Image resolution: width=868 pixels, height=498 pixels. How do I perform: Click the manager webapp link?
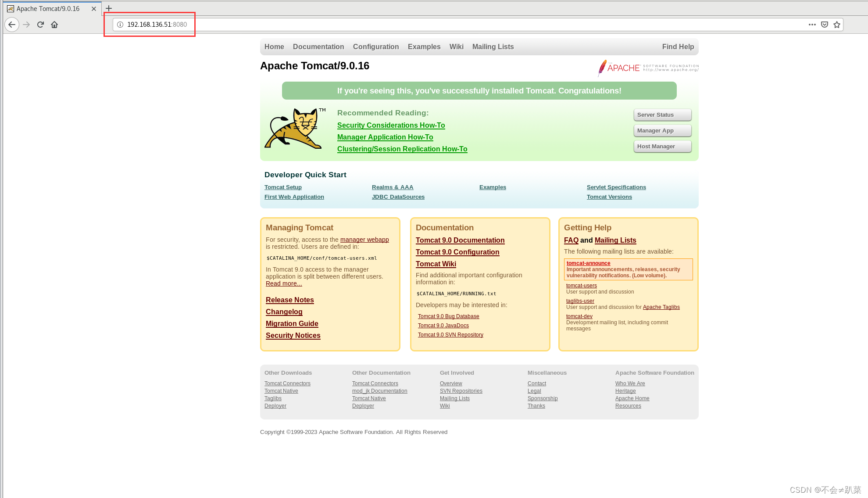pos(364,240)
